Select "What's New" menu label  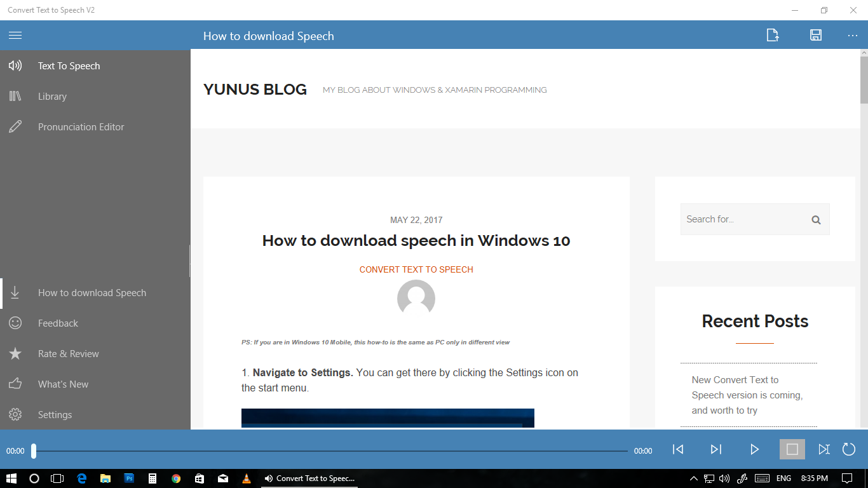click(63, 384)
